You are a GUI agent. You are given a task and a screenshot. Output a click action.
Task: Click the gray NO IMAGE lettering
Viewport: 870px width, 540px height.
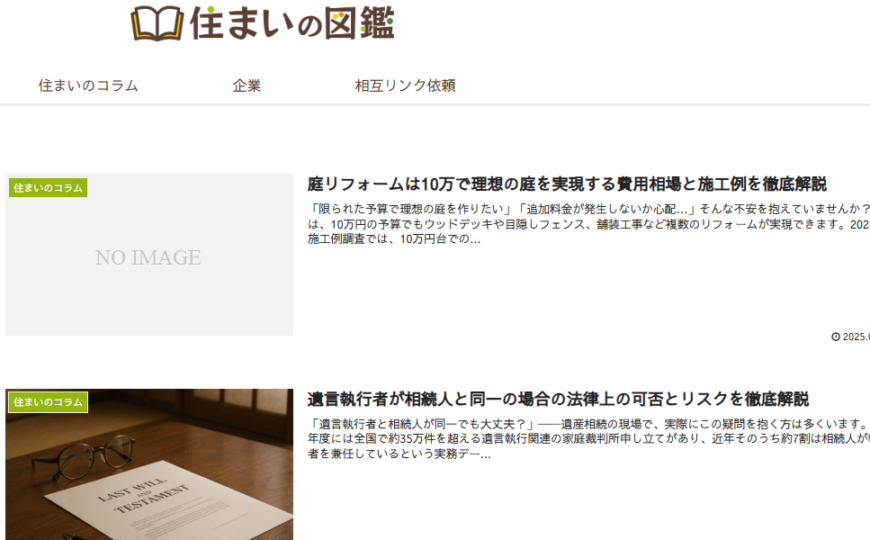point(148,258)
